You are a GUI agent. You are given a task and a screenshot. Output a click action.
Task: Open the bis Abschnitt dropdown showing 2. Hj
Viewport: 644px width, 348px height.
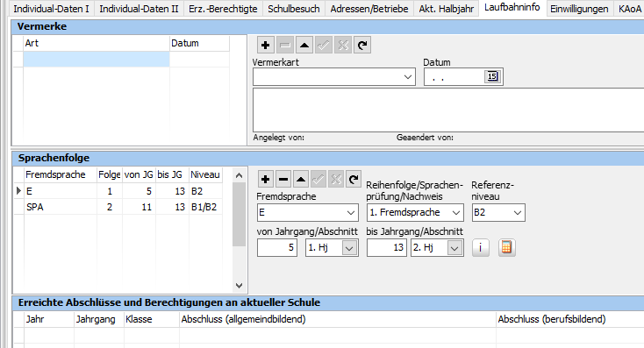(454, 248)
